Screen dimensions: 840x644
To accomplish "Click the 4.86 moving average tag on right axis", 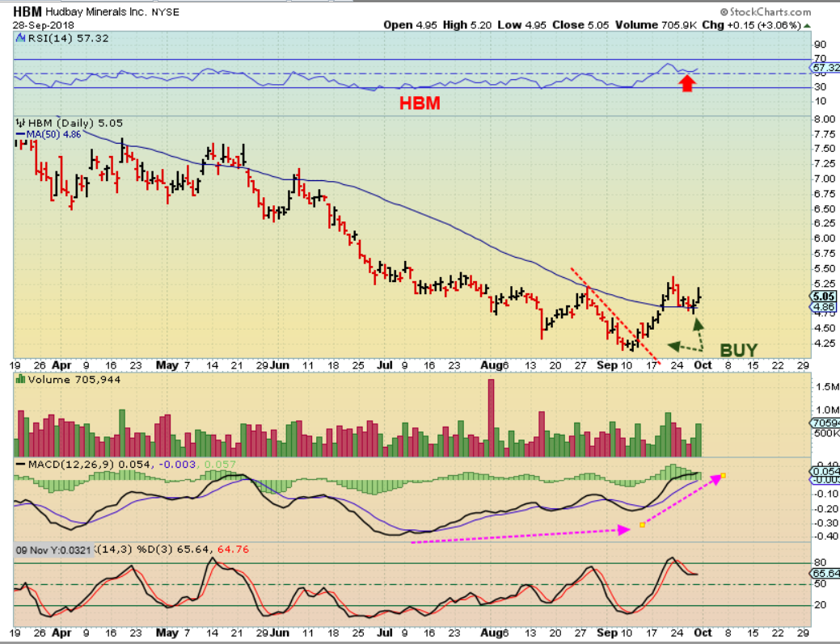I will (x=823, y=307).
